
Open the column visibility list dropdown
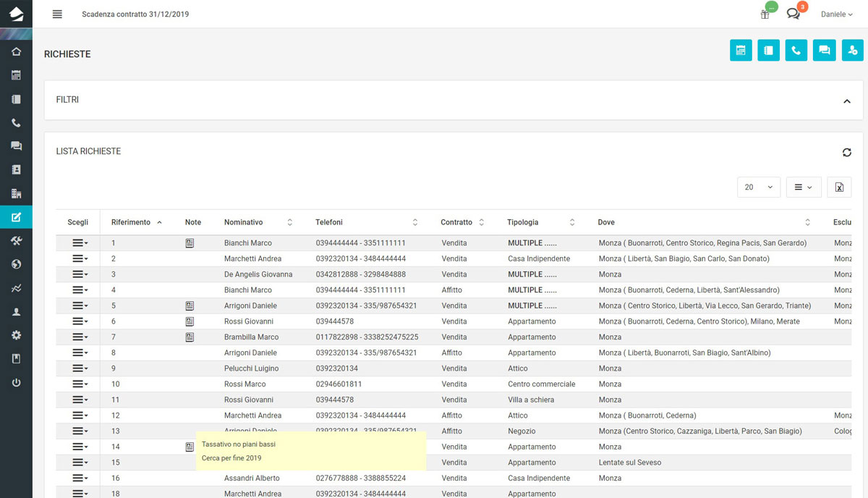[x=803, y=187]
